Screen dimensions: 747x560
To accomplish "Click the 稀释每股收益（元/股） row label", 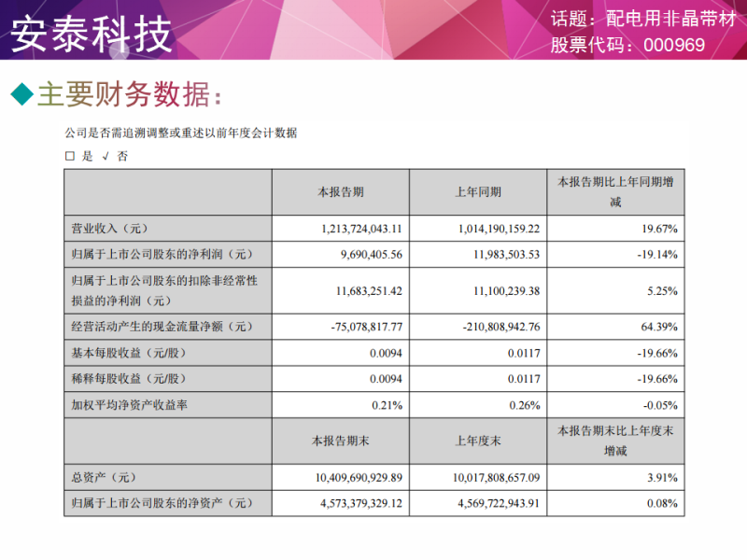I will [x=129, y=379].
